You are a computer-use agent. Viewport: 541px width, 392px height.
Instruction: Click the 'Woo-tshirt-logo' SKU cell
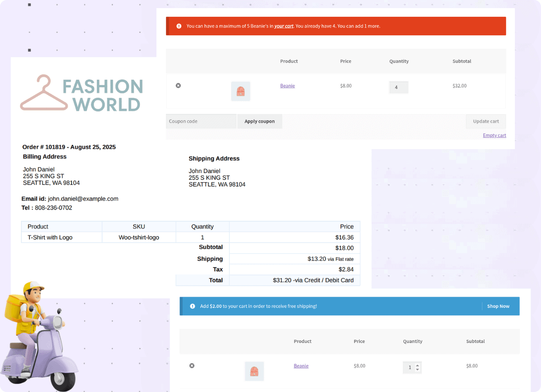pyautogui.click(x=139, y=237)
